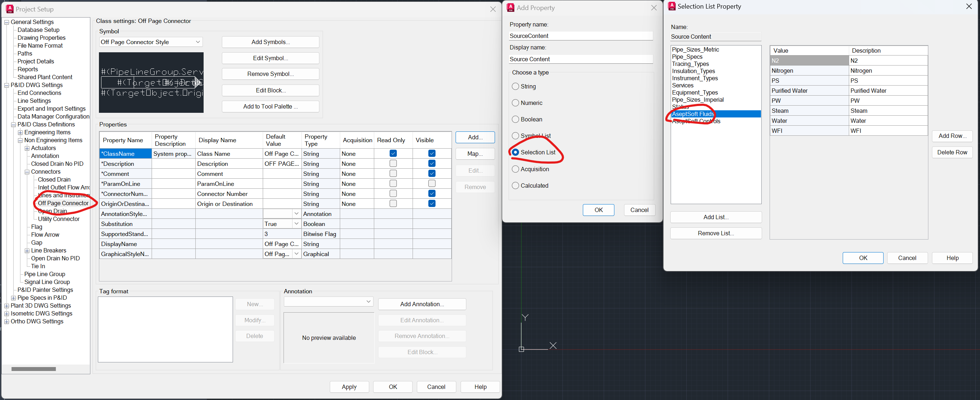Toggle Read Only checkbox for ClassName row
980x400 pixels.
click(x=393, y=153)
